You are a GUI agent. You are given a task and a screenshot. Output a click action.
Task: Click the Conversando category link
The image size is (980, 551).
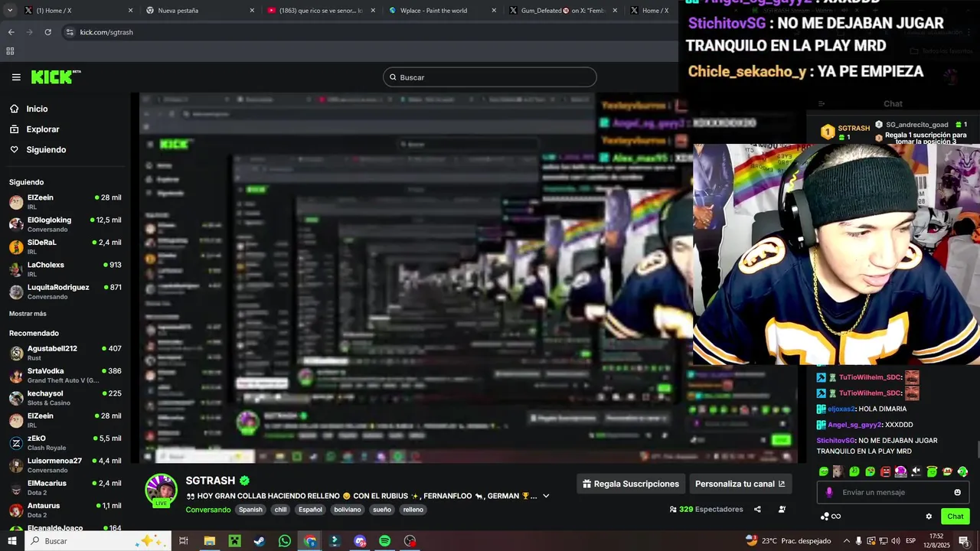(x=207, y=510)
